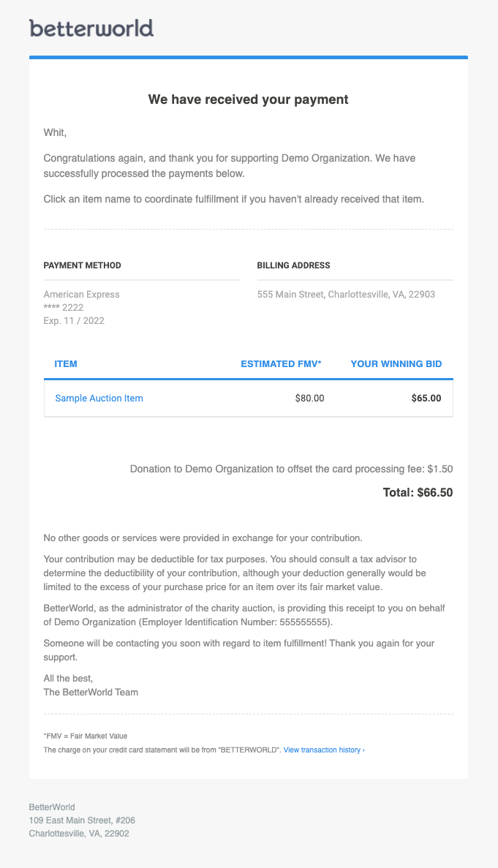Click the $80.00 estimated FMV value
The height and width of the screenshot is (868, 498).
310,398
